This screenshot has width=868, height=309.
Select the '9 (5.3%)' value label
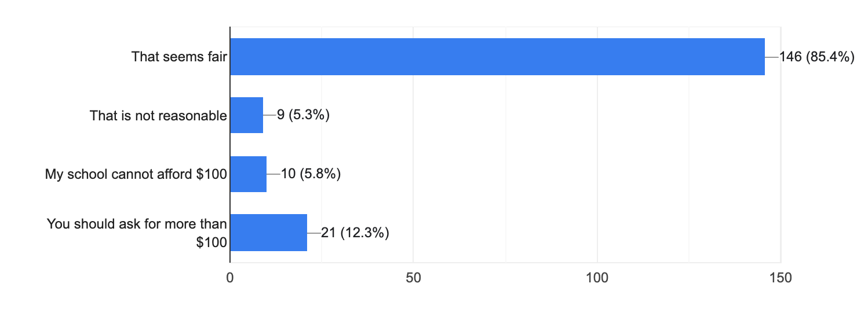(x=303, y=115)
